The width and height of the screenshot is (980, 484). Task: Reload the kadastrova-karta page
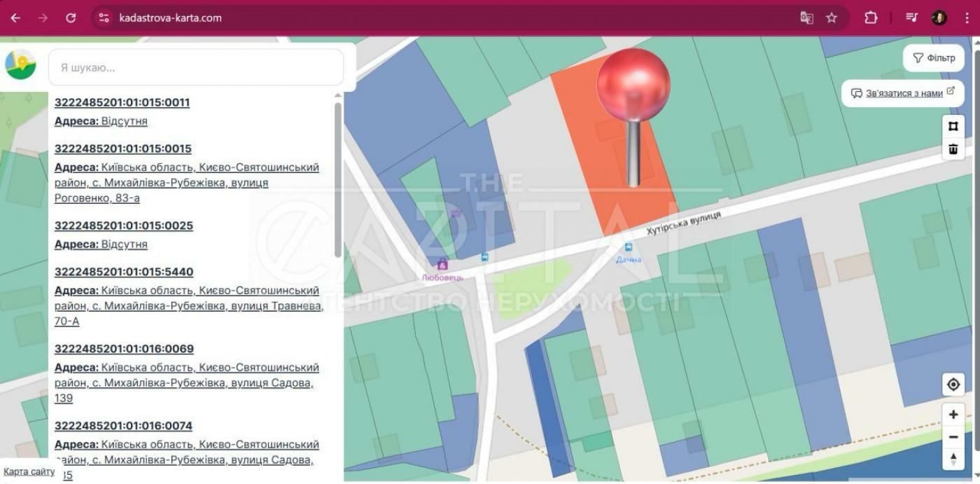coord(71,18)
